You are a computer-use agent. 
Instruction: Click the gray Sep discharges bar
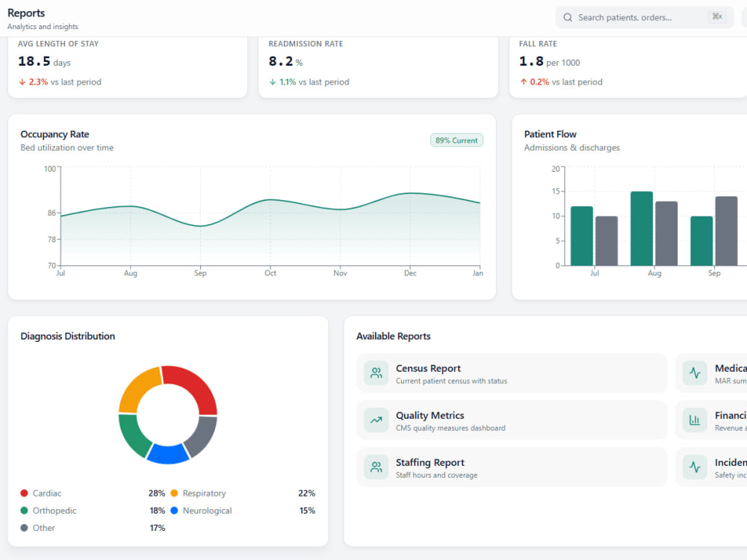pos(727,231)
